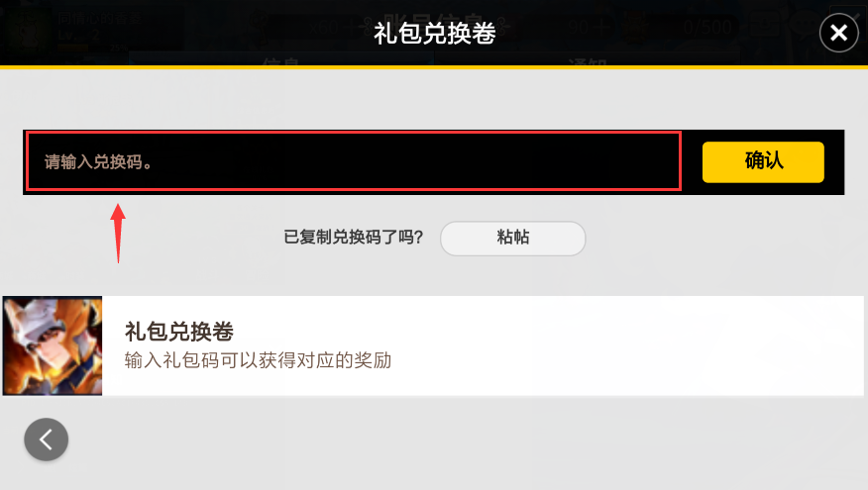Switch to the dimmed 通知 tab

pyautogui.click(x=588, y=62)
